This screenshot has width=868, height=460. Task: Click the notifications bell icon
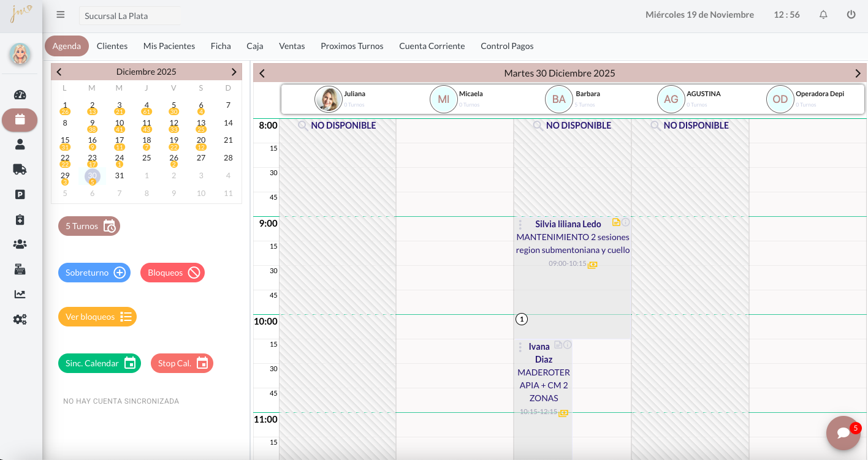pos(823,15)
